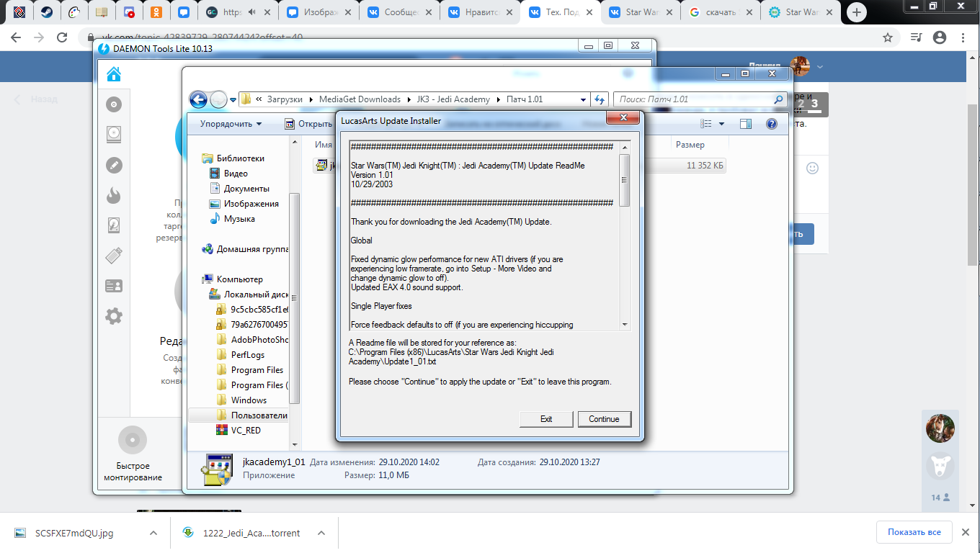Select Библиотеки in the Explorer navigation tree
Image resolution: width=980 pixels, height=553 pixels.
[233, 158]
